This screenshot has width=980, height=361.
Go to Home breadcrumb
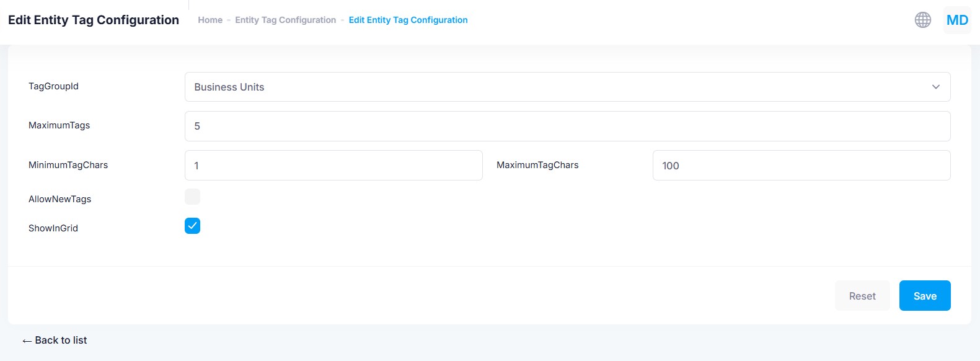click(210, 20)
